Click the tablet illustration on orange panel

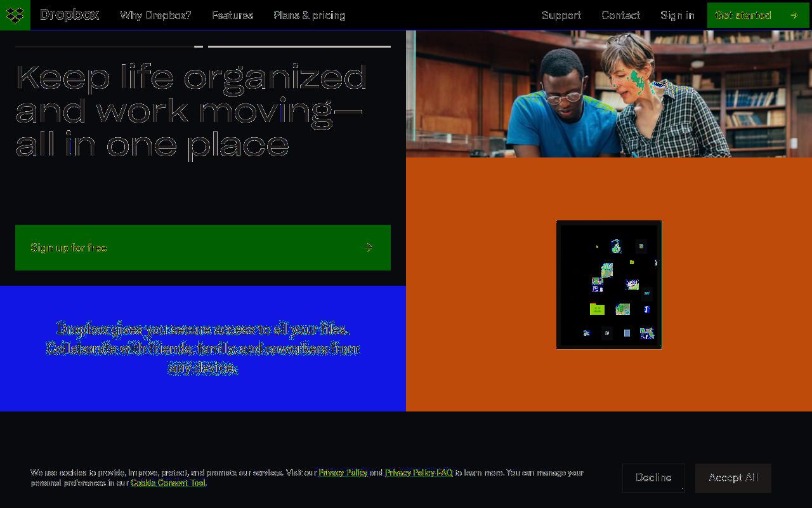tap(609, 284)
